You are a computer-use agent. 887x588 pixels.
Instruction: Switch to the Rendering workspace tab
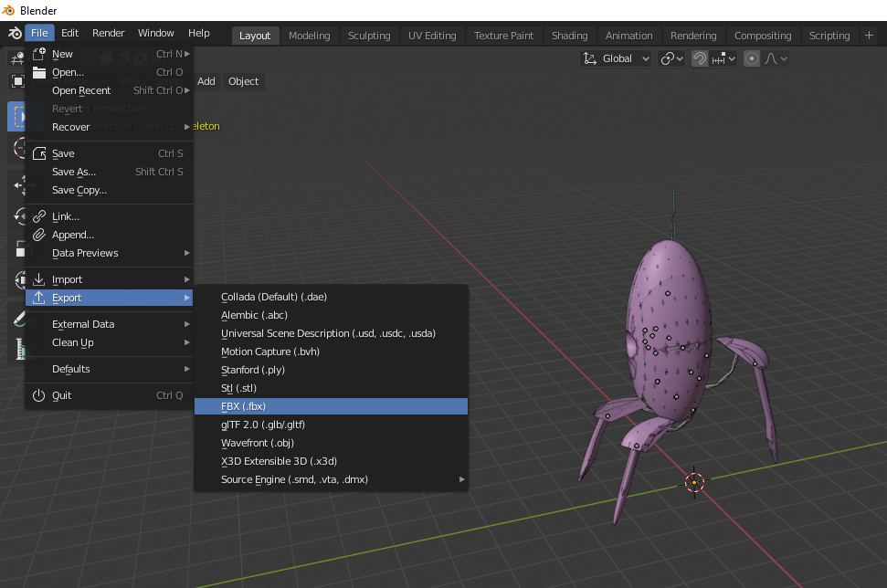pos(693,36)
